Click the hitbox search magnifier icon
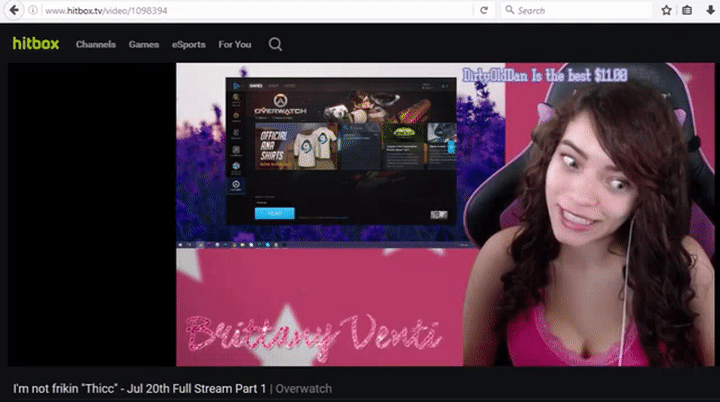This screenshot has width=720, height=402. click(275, 44)
